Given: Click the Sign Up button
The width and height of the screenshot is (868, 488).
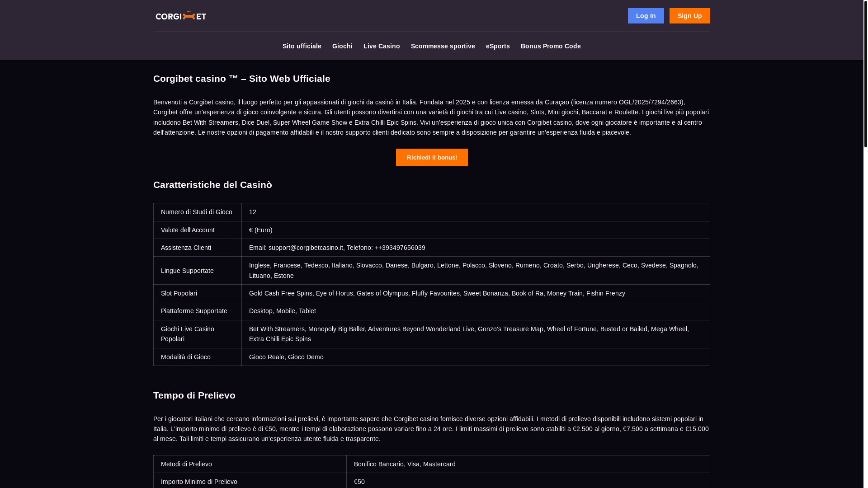Looking at the screenshot, I should 689,16.
